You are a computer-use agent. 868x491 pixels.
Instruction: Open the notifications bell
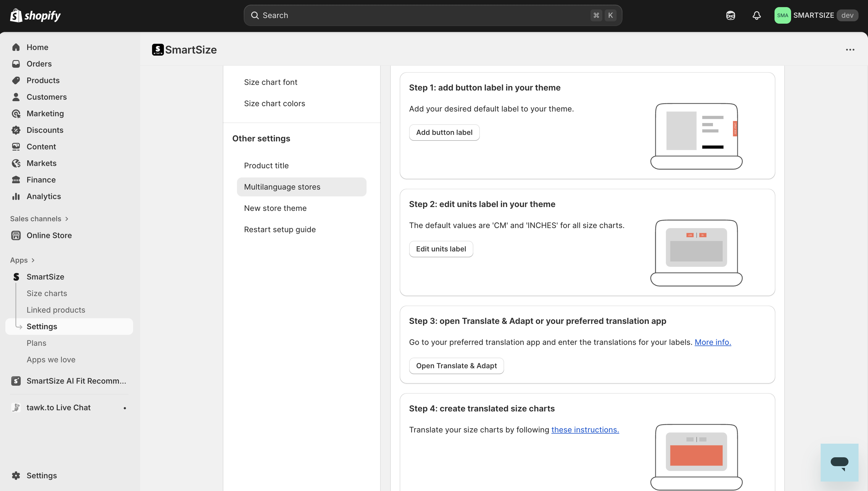click(x=756, y=15)
